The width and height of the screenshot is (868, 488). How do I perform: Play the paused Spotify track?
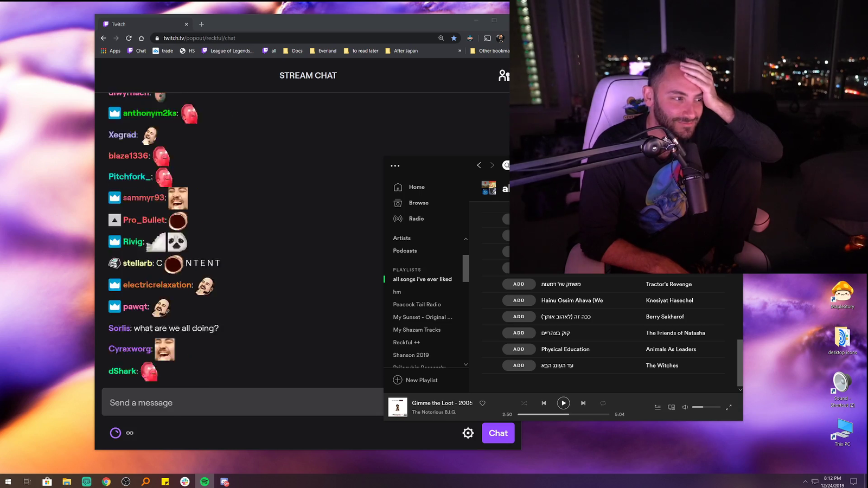point(563,403)
